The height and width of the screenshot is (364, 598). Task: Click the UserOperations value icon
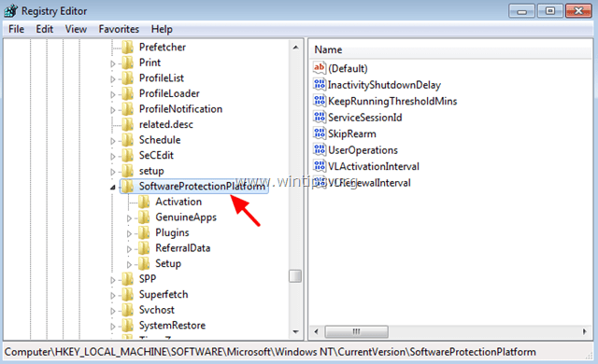[x=320, y=149]
